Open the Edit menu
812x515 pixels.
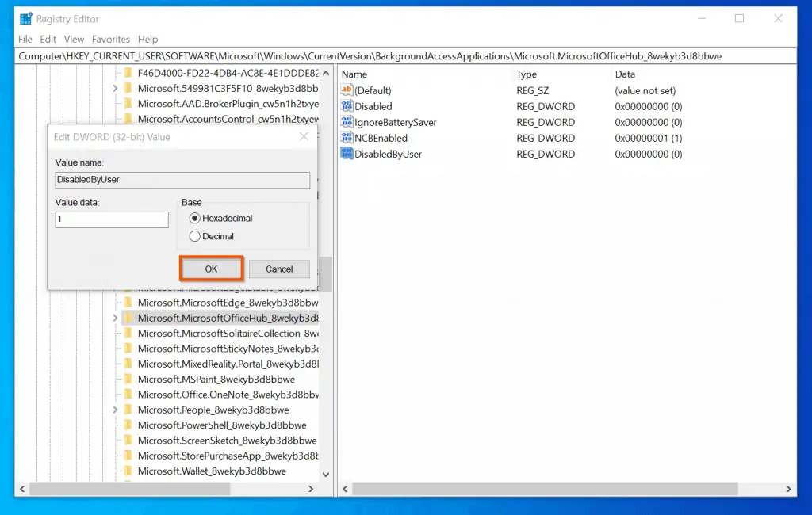[48, 39]
